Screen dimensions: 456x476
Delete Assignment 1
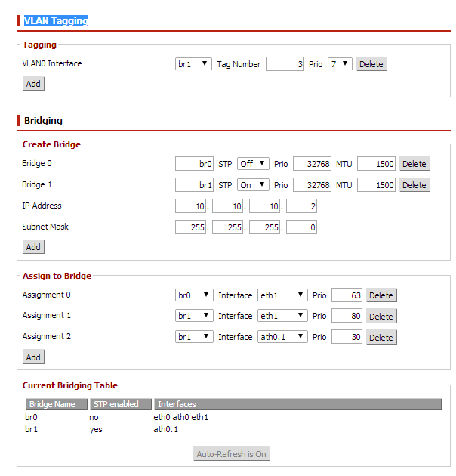[381, 316]
